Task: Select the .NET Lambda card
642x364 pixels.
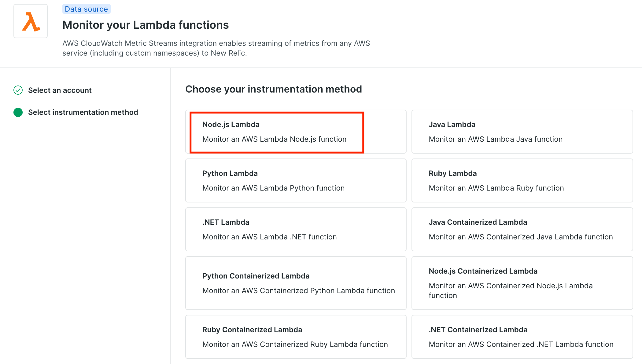Action: [x=295, y=229]
